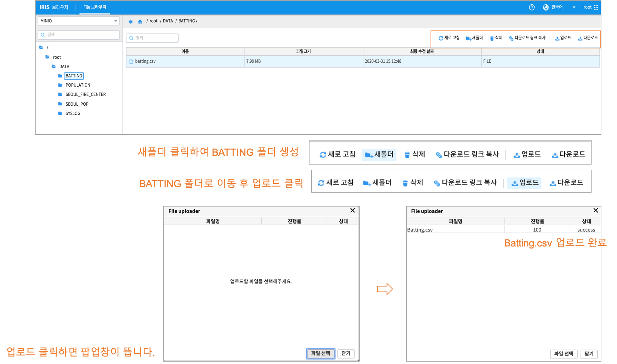Click 닫기 in the completed File uploader
The image size is (617, 364).
coord(589,354)
